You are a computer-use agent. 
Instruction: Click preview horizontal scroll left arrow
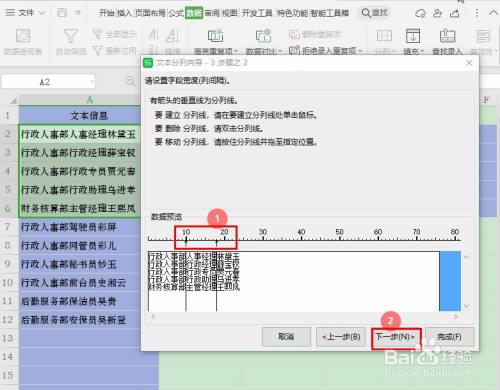(x=153, y=316)
